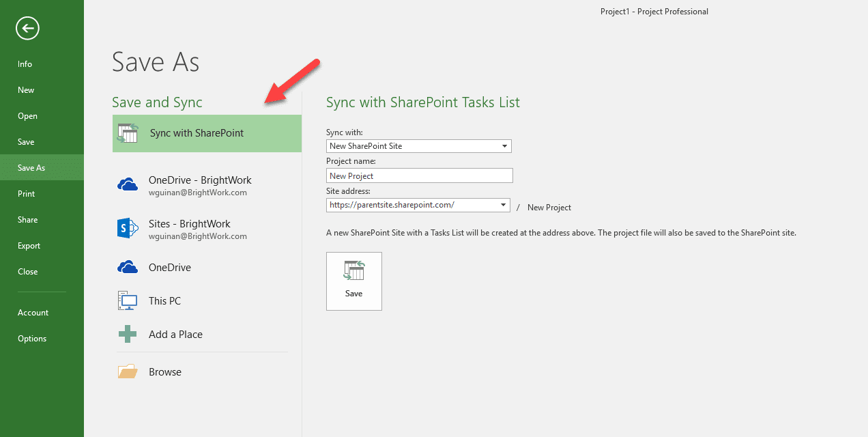
Task: Expand the Sync with dropdown arrow
Action: 504,146
